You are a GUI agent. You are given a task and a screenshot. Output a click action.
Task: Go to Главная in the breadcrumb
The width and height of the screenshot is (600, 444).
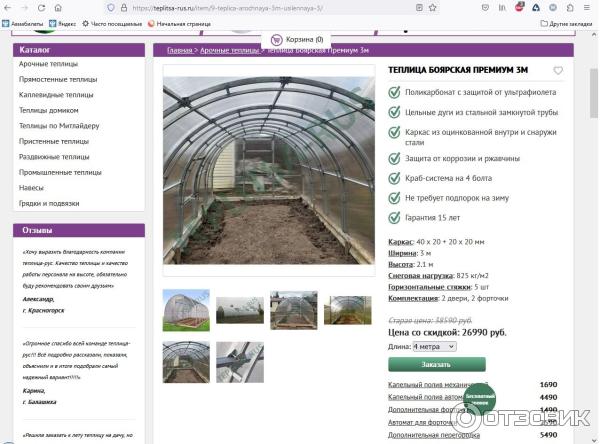tap(179, 50)
